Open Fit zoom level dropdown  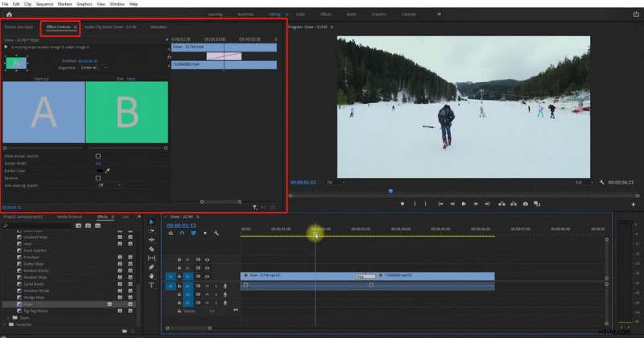[x=336, y=183]
